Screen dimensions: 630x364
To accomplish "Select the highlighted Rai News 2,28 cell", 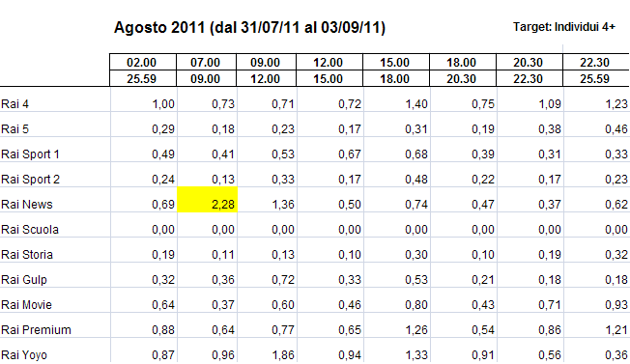I will tap(207, 200).
